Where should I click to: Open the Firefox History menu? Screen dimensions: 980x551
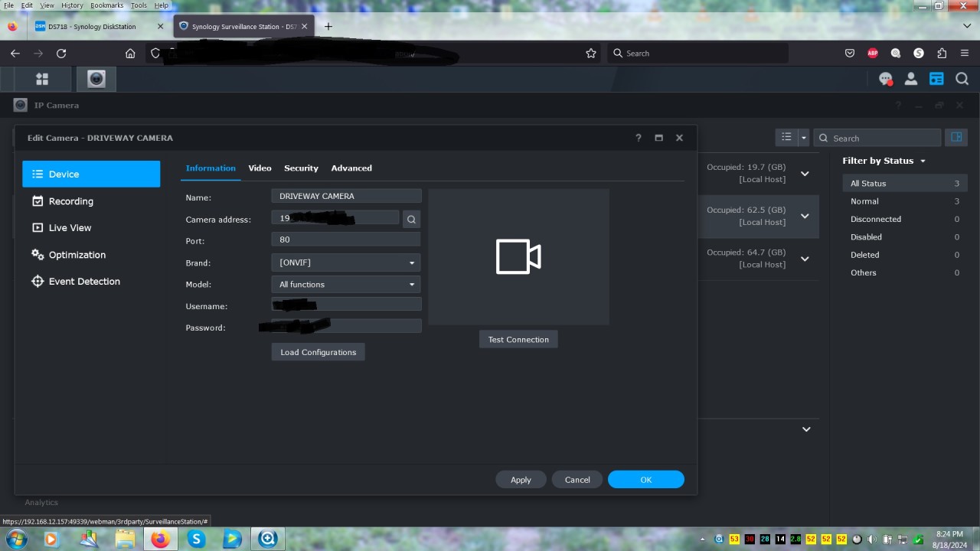click(72, 5)
